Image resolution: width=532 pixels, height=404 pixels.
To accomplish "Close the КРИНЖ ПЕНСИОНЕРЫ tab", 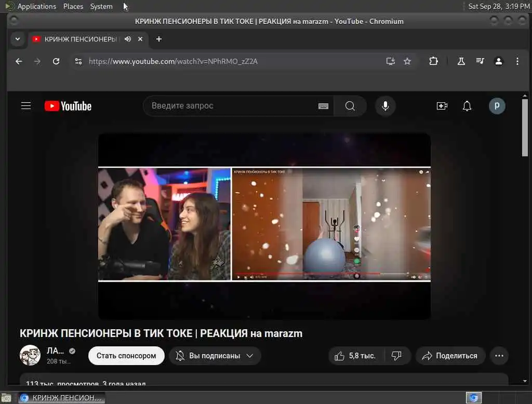I will pyautogui.click(x=140, y=39).
